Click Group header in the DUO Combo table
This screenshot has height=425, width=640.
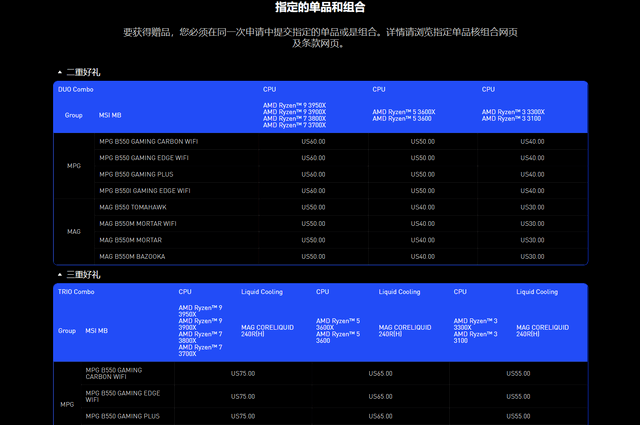(73, 115)
